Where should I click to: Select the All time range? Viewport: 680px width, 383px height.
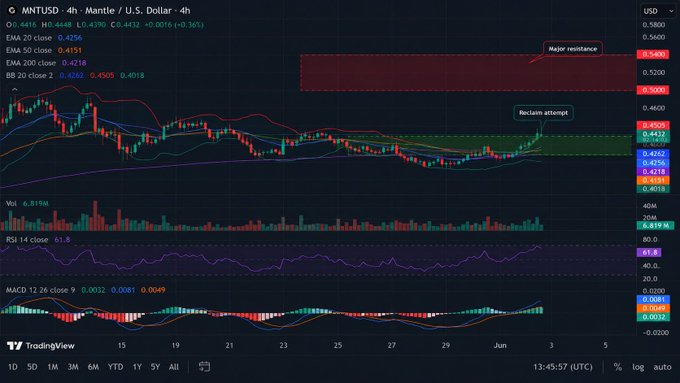pyautogui.click(x=173, y=367)
